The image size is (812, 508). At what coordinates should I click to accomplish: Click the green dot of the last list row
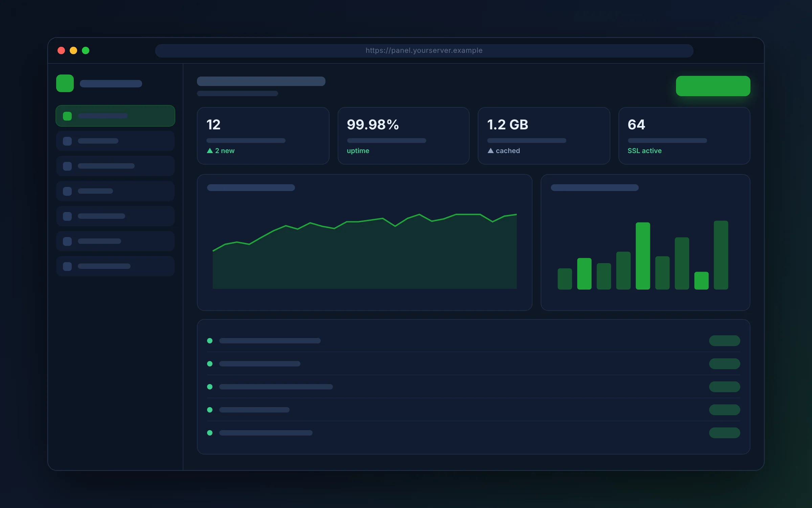tap(210, 433)
